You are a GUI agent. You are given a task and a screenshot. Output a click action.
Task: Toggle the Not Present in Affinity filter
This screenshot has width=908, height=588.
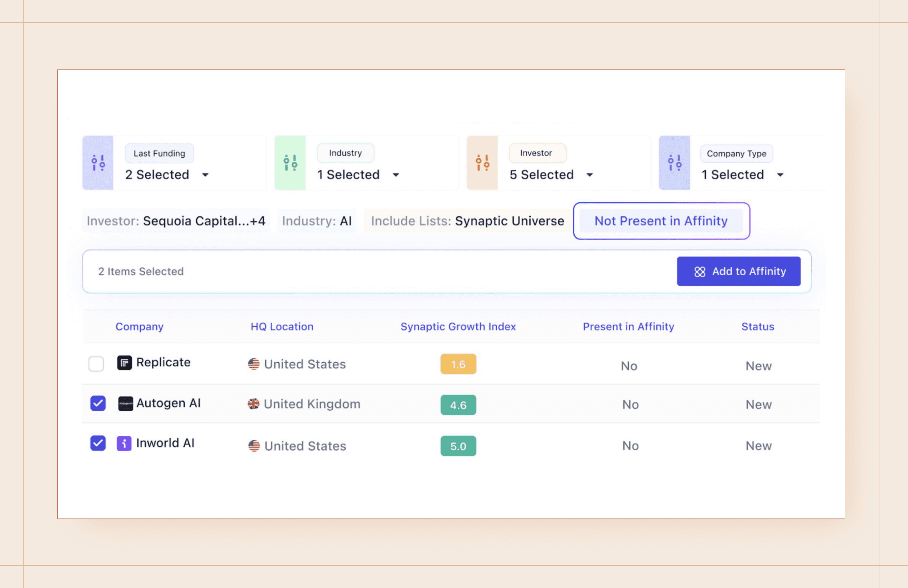(661, 221)
